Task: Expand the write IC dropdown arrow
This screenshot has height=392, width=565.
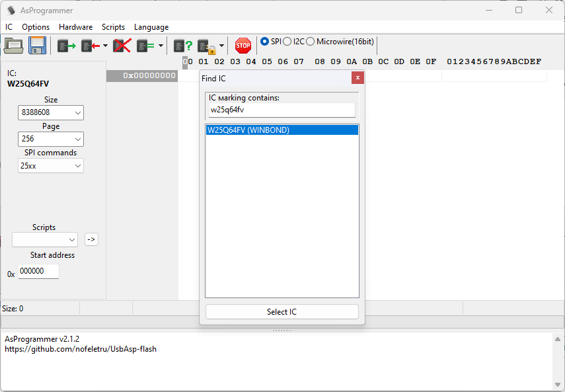Action: [x=105, y=46]
